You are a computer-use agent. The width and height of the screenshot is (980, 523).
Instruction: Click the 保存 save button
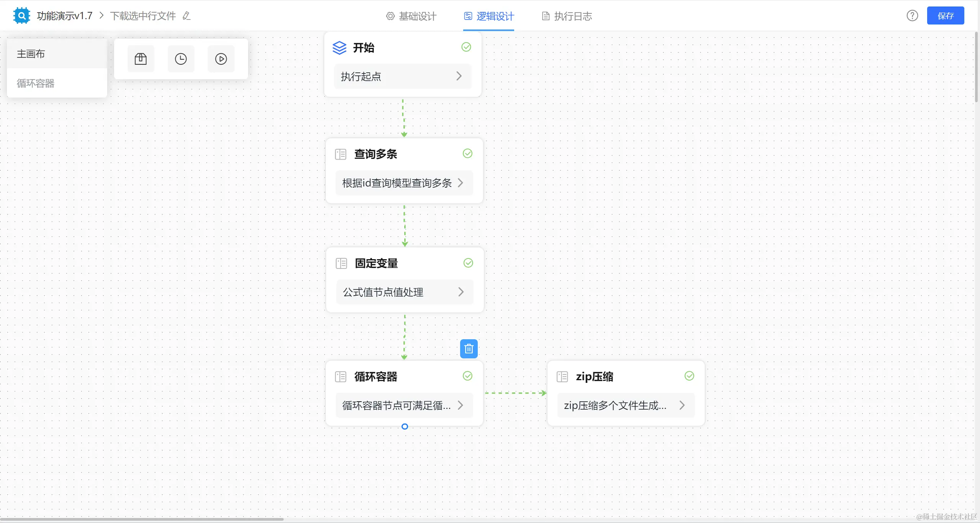pyautogui.click(x=945, y=16)
